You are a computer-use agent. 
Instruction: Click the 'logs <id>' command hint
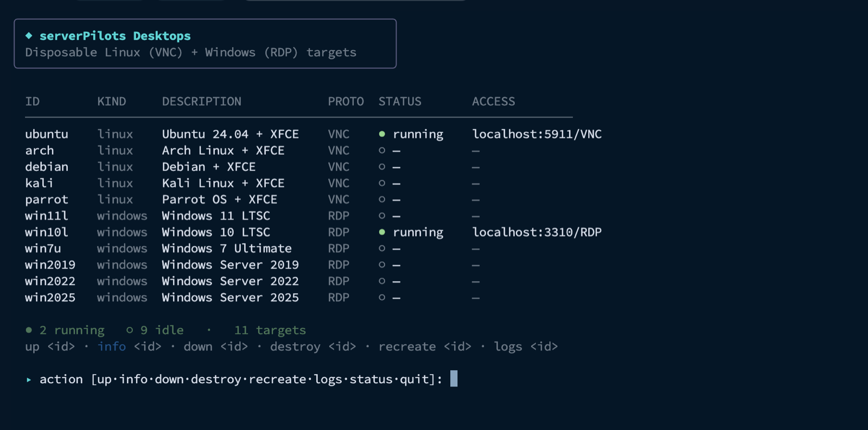pos(526,347)
